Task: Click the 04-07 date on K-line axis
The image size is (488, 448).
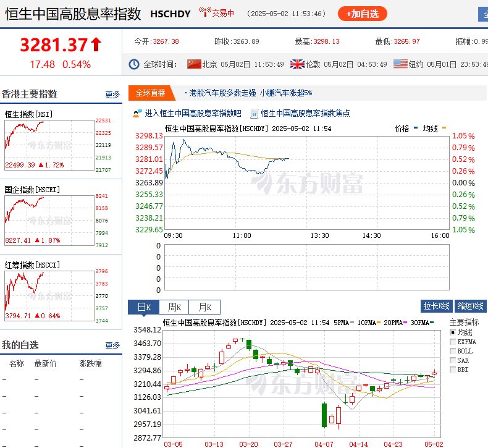Action: point(324,444)
